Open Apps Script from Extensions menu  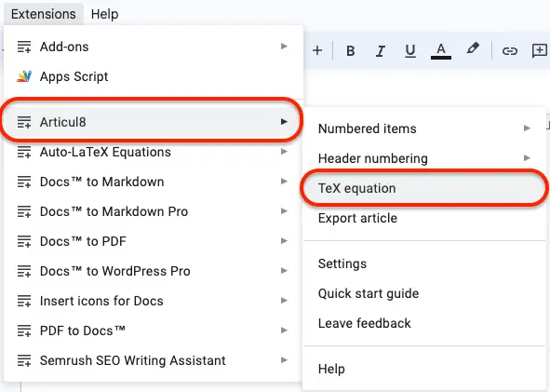tap(153, 76)
